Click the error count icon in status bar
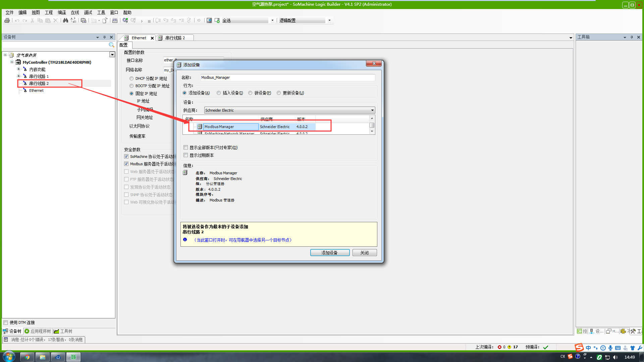Screen dimensions: 644x362 499,347
